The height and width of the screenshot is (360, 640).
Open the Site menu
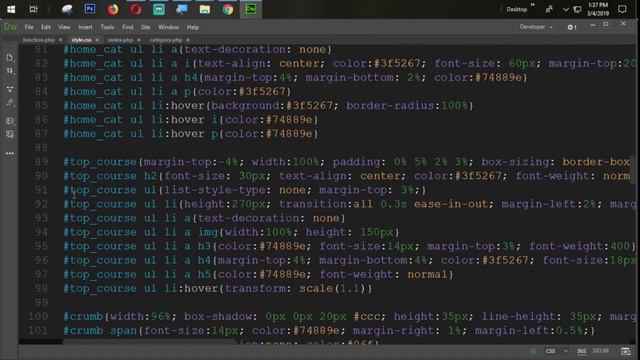point(145,27)
